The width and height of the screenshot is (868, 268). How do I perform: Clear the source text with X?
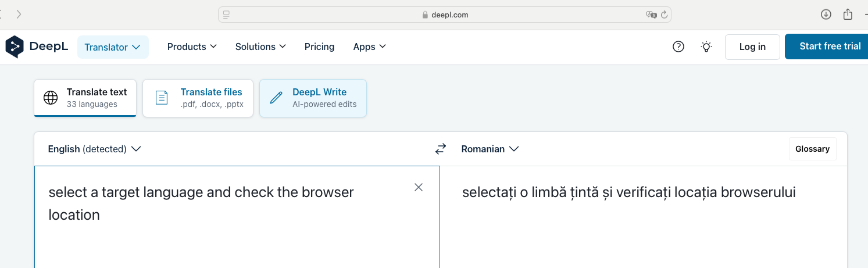[x=419, y=187]
